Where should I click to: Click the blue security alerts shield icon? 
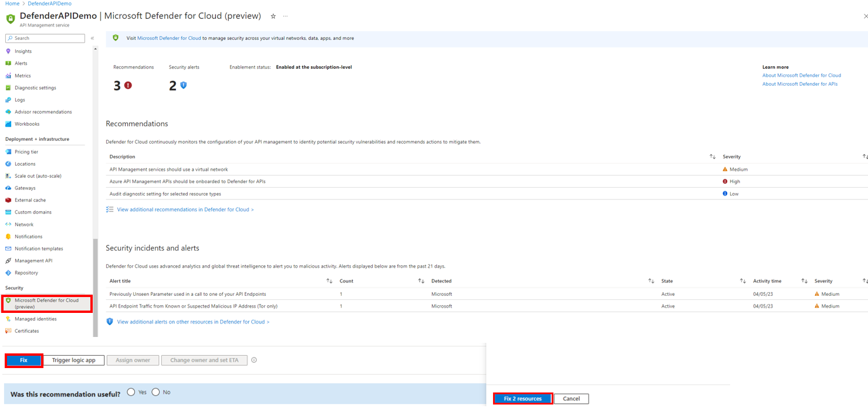coord(183,86)
